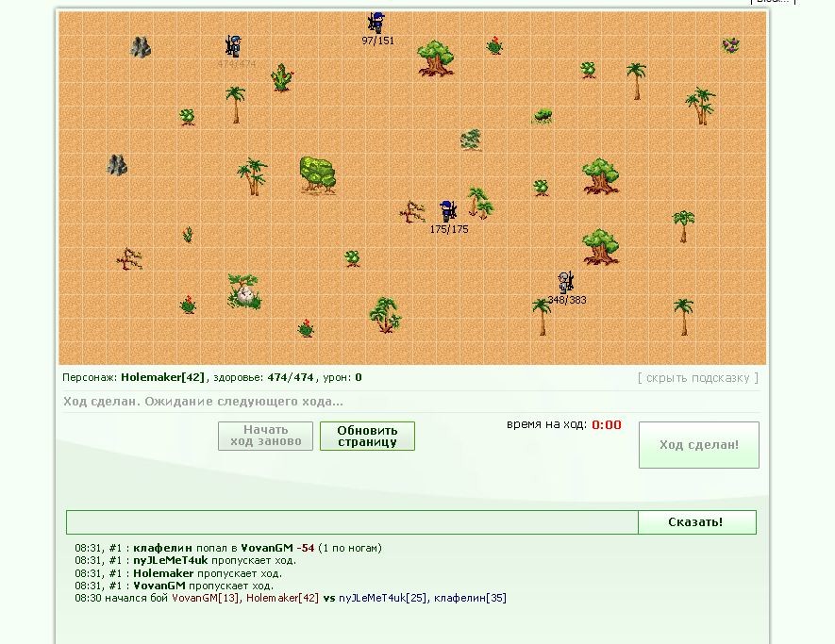Select the blue soldier with 175/175 health
The width and height of the screenshot is (835, 644).
(448, 211)
